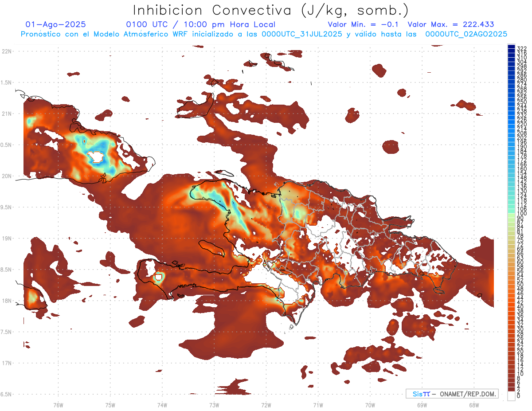Image resolution: width=532 pixels, height=411 pixels.
Task: Click "0100 UTC / 10:00 pm Hora Local" time text
Action: (200, 24)
